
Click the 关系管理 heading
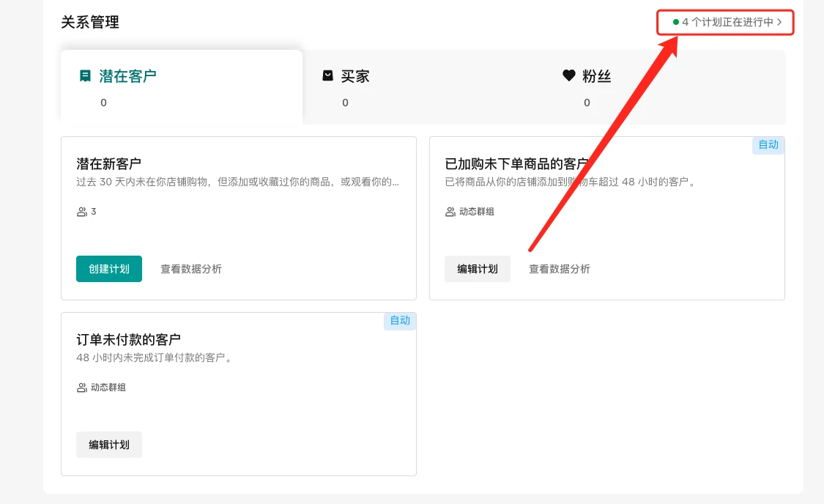[x=90, y=22]
